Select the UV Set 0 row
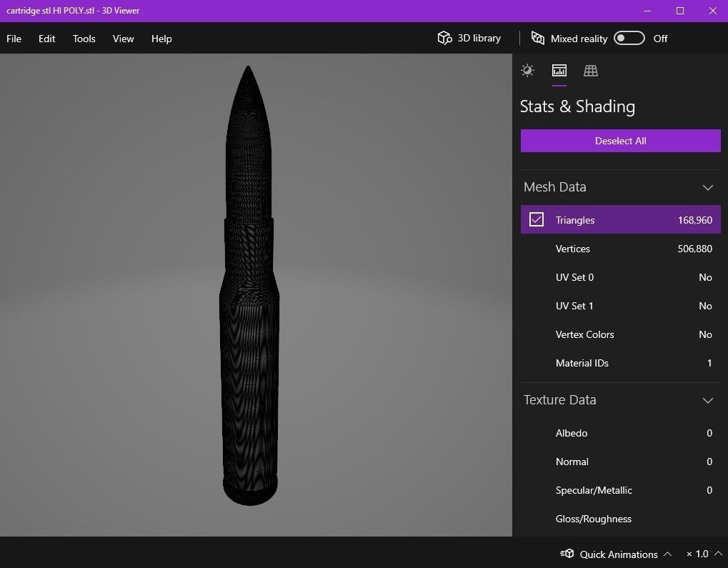Viewport: 728px width, 568px height. pyautogui.click(x=620, y=277)
